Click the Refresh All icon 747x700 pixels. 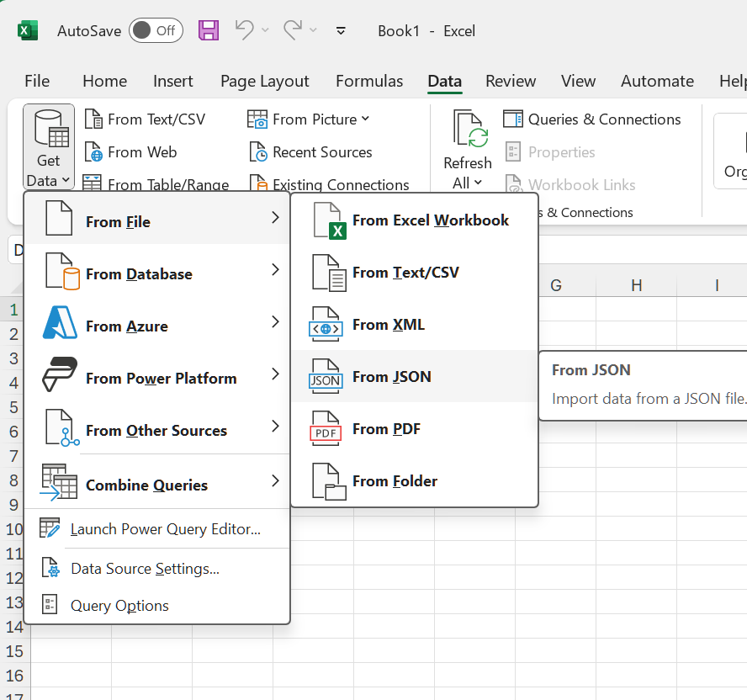[470, 129]
